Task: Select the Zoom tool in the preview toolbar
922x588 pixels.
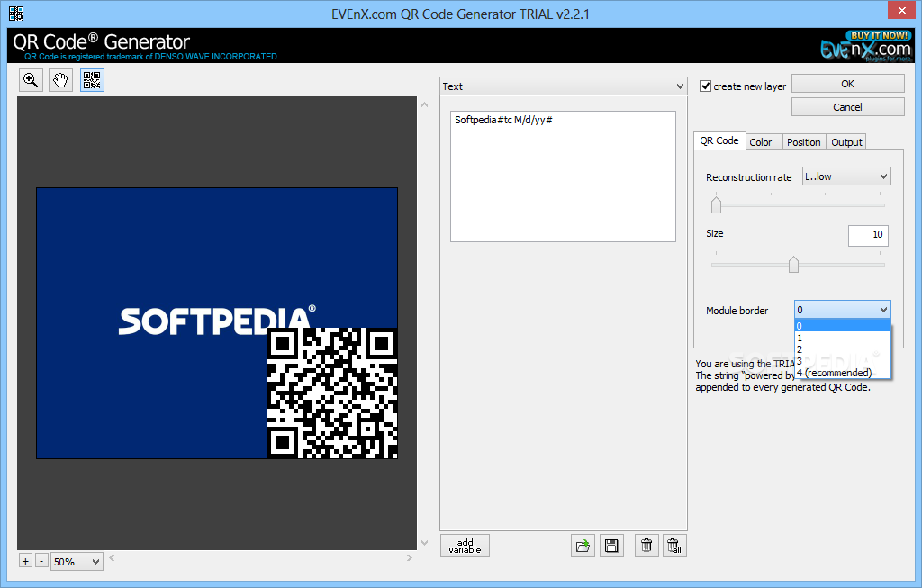Action: click(30, 80)
